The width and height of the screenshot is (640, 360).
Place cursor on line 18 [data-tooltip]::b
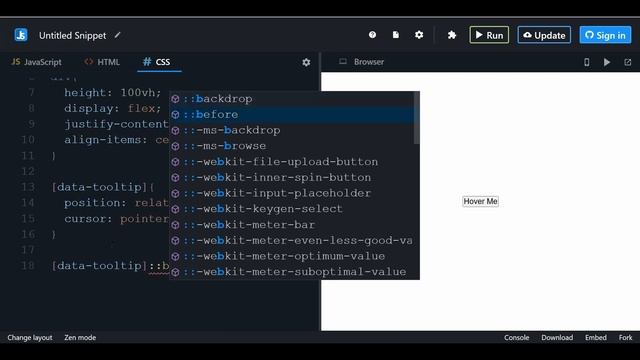coord(110,266)
